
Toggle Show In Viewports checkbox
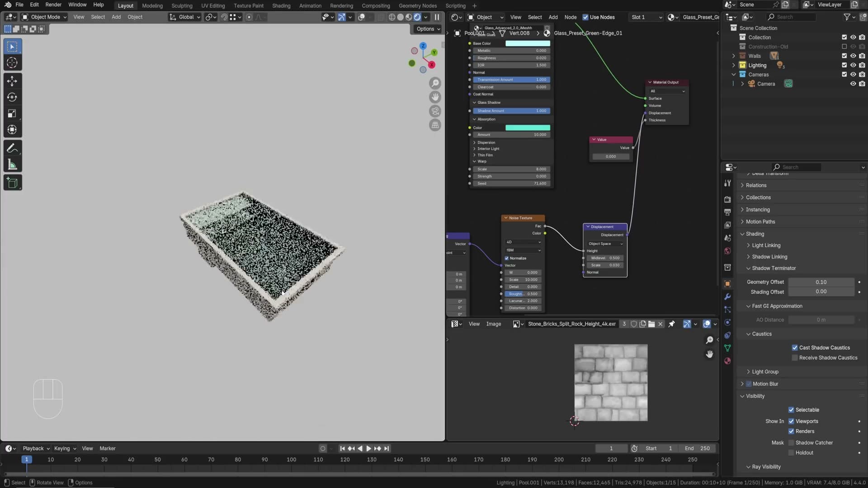point(791,422)
